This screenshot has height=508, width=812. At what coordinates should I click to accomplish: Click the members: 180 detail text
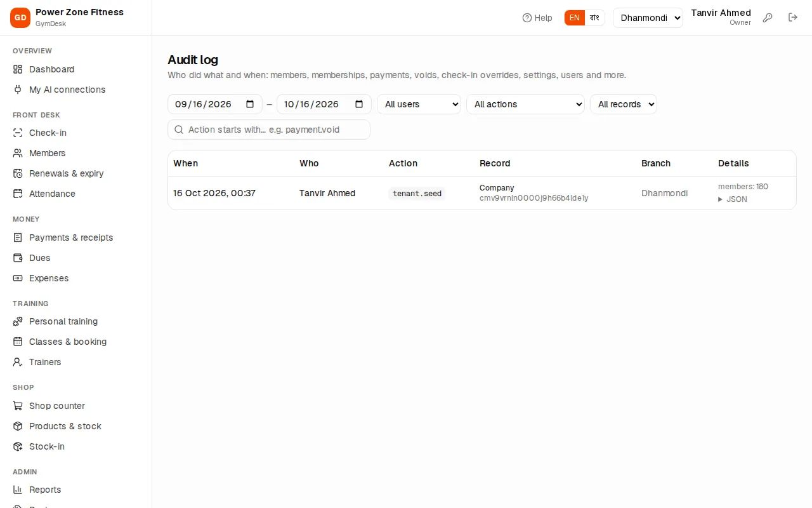coord(743,187)
